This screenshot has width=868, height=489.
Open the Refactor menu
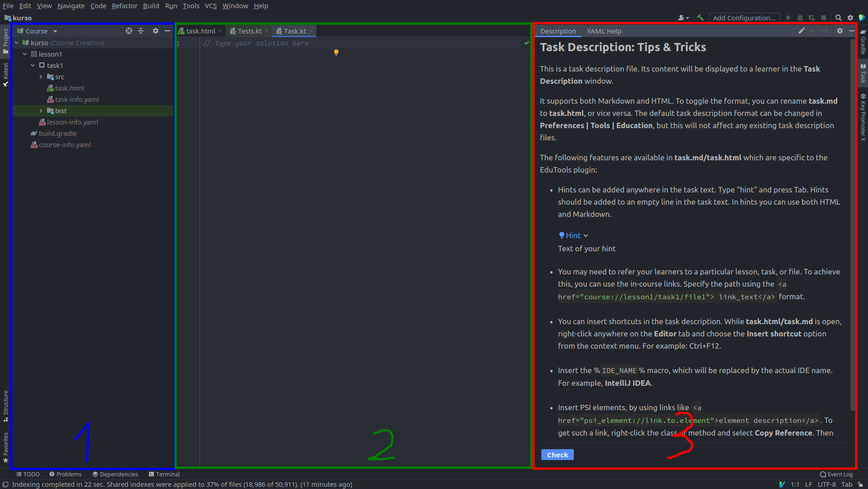point(124,5)
